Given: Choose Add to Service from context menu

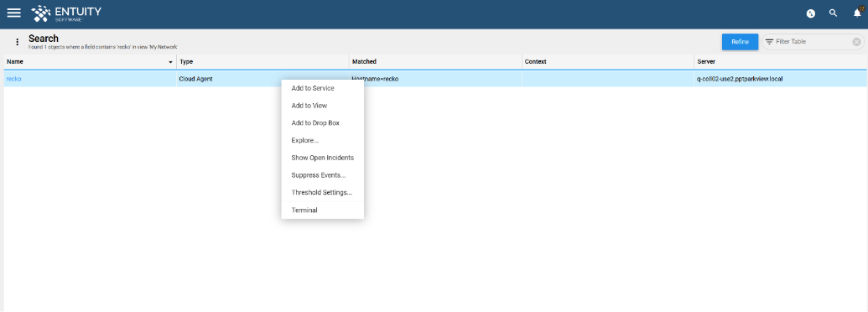Looking at the screenshot, I should click(323, 88).
